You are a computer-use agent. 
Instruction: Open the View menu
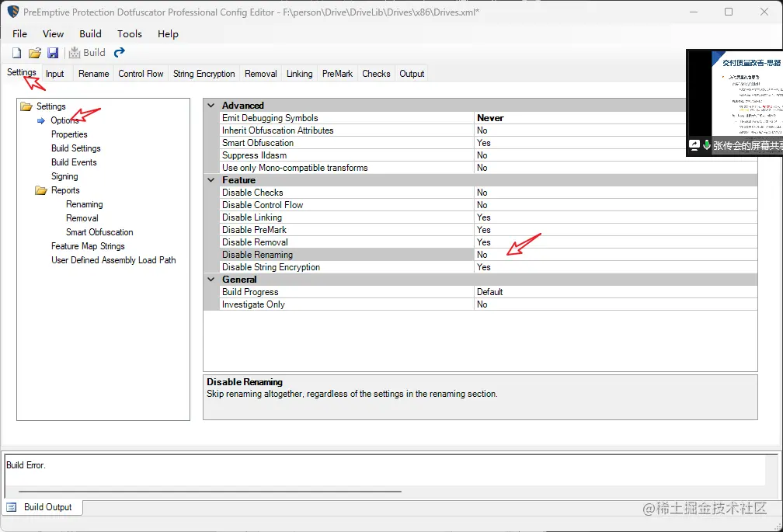pos(53,34)
